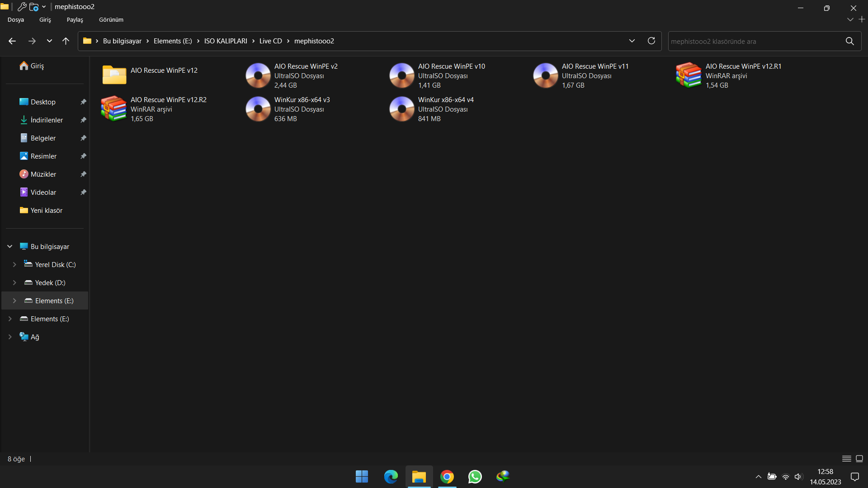Show hidden system tray icons
This screenshot has width=868, height=488.
[759, 477]
